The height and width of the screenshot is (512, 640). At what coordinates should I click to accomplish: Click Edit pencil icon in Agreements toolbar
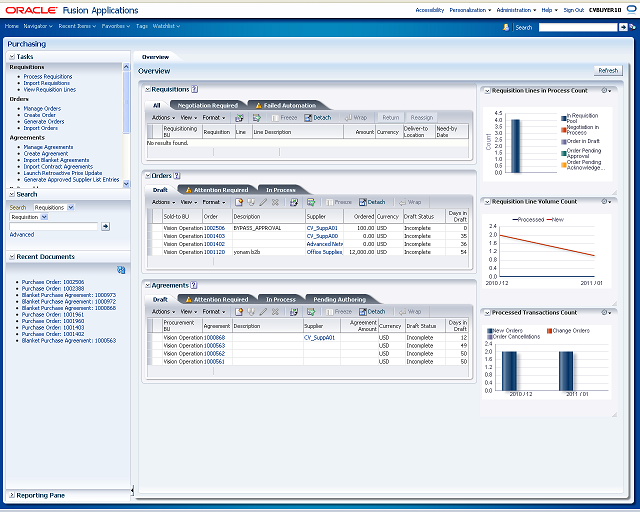263,312
